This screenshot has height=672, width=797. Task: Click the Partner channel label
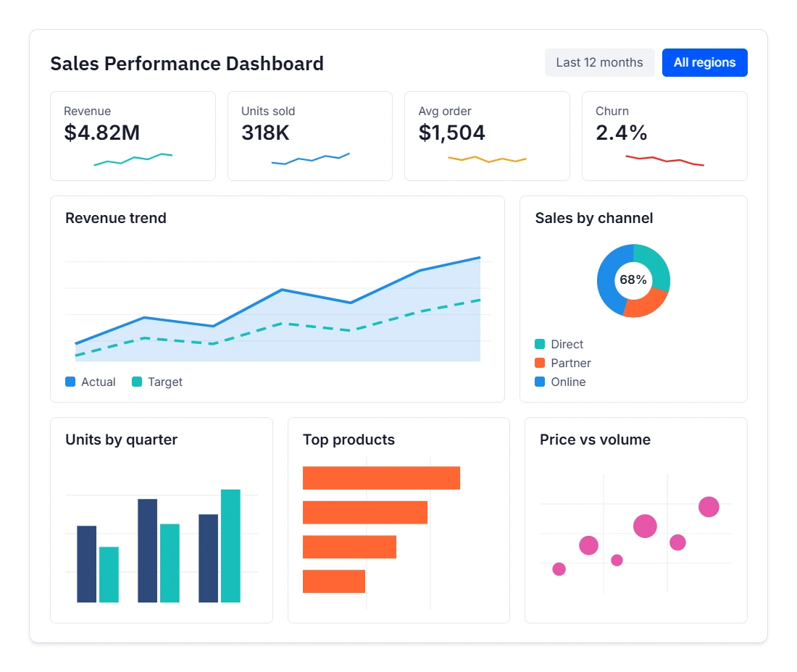point(571,364)
